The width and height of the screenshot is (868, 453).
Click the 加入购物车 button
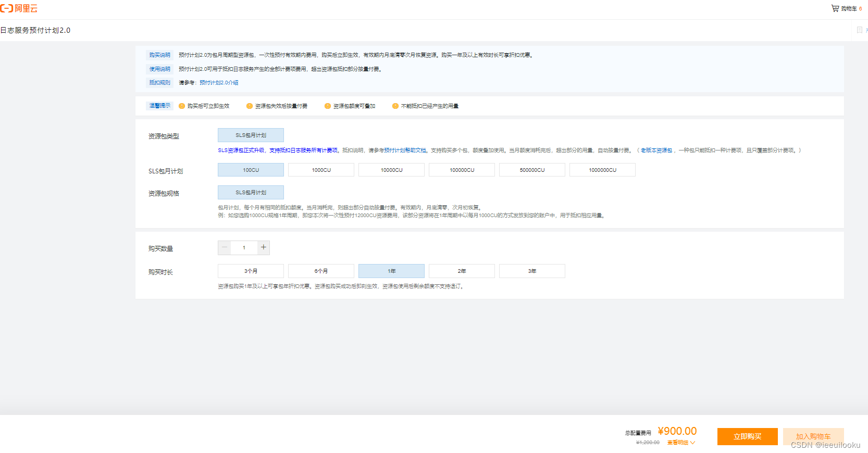pos(813,436)
